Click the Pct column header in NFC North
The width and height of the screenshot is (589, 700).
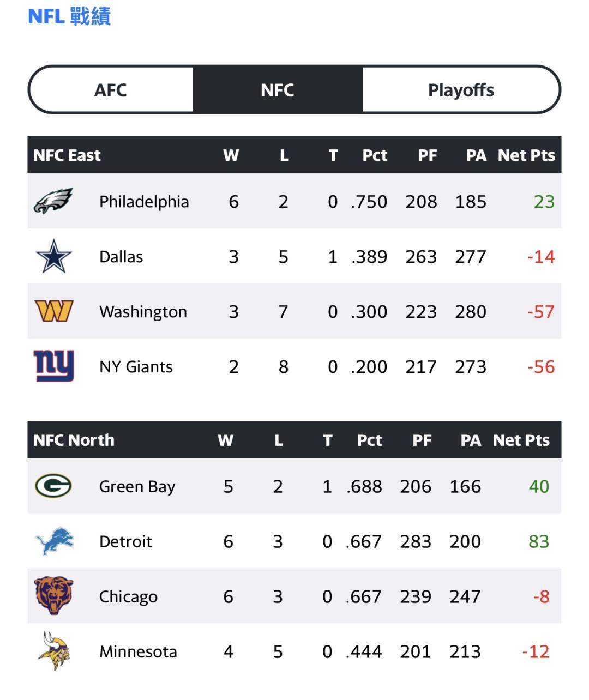pyautogui.click(x=369, y=440)
